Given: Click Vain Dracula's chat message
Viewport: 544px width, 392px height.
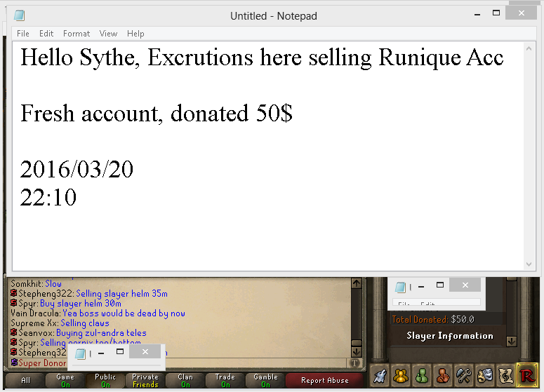Looking at the screenshot, I should tap(124, 313).
